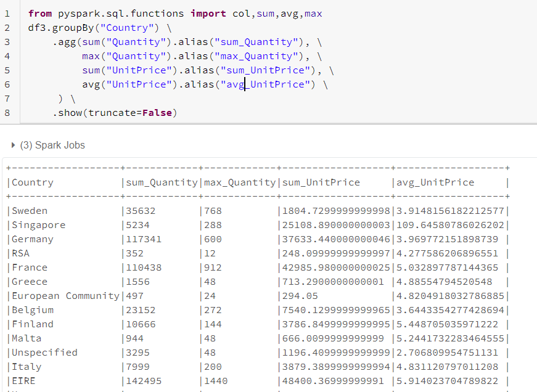Click line number 1 in the code cell
This screenshot has width=537, height=392.
pos(6,13)
